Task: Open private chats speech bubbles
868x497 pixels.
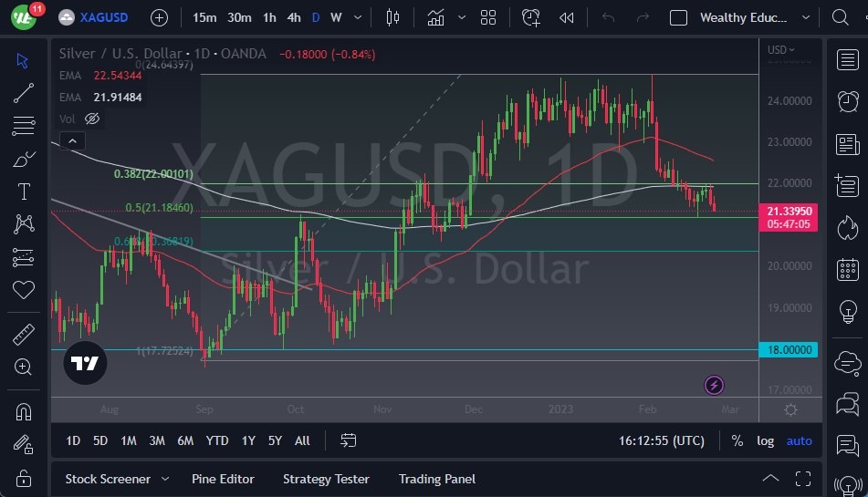Action: [x=848, y=404]
